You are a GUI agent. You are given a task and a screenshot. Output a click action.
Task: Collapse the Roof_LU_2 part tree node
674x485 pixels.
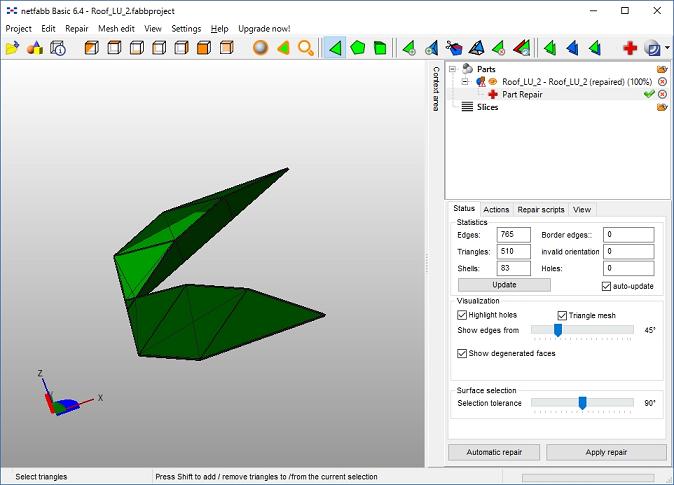tap(465, 81)
